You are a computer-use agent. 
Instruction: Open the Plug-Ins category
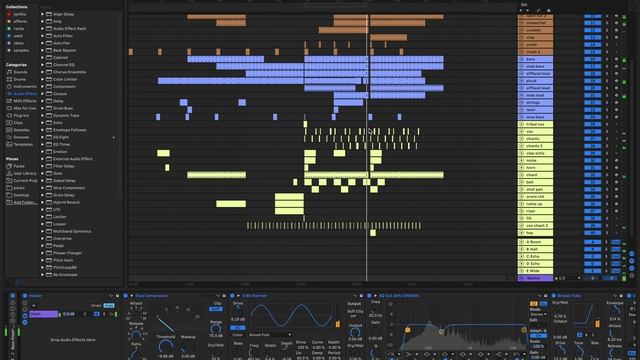pos(18,116)
